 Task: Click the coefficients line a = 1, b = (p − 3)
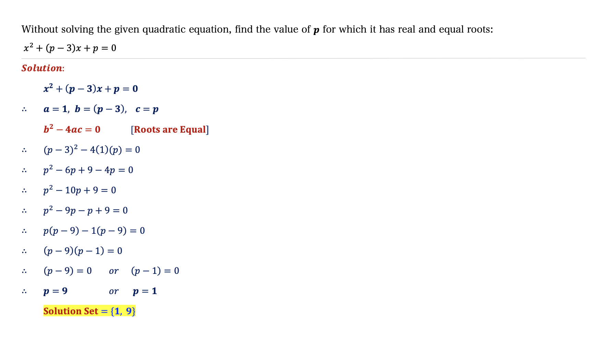[x=101, y=109]
